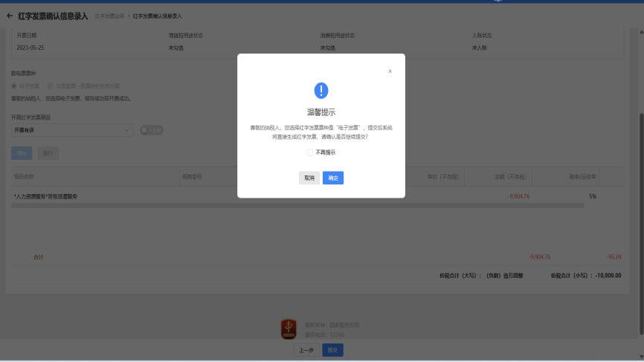This screenshot has height=362, width=644.
Task: Click the 增加 button above the table
Action: [x=22, y=153]
